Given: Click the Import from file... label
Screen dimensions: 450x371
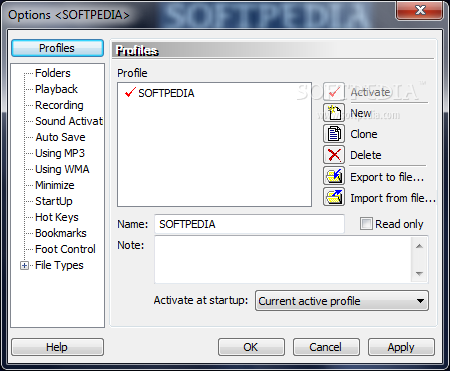Looking at the screenshot, I should 393,198.
